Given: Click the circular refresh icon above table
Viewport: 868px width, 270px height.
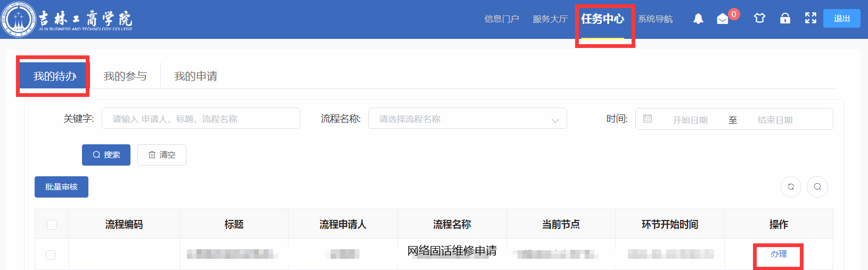Looking at the screenshot, I should pos(791,187).
